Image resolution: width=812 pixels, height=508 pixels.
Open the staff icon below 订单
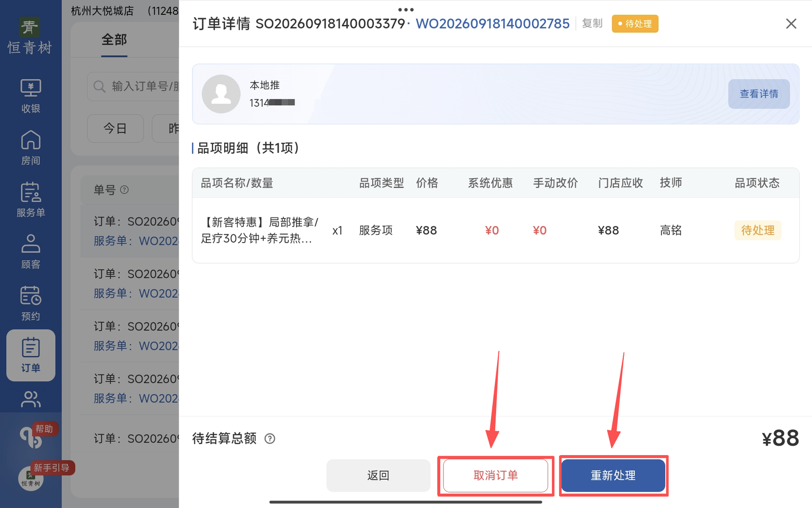point(31,400)
